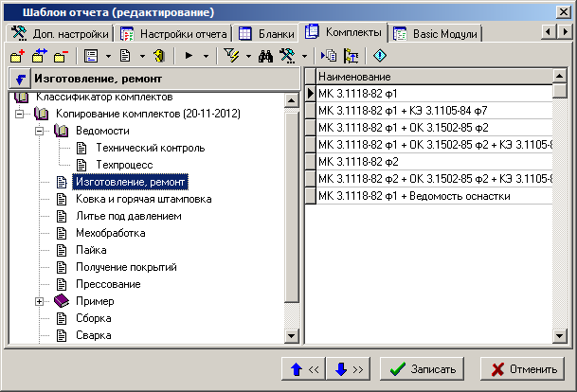This screenshot has height=392, width=577.
Task: Expand the 'Пример' tree node
Action: click(39, 301)
